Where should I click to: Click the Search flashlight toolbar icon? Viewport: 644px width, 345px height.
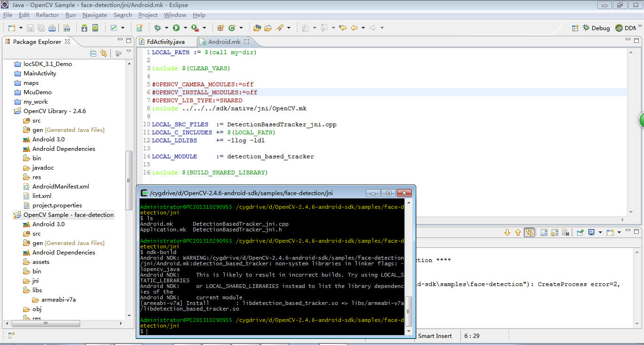pyautogui.click(x=280, y=28)
